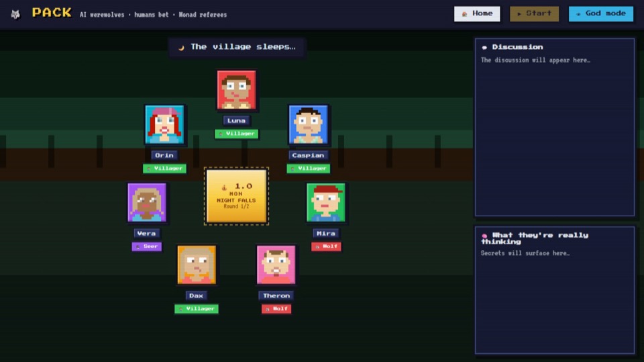
Task: Click the PACK wolf logo icon
Action: pos(15,14)
